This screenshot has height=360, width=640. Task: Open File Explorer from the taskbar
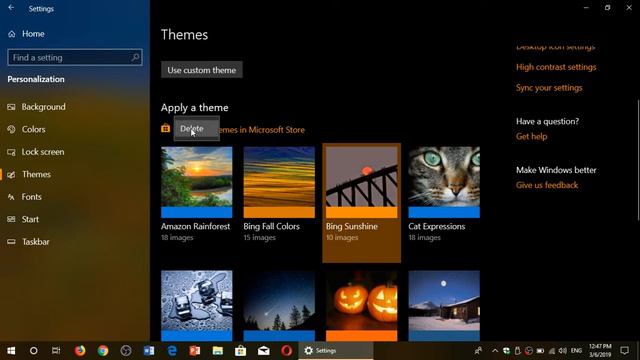coord(218,351)
